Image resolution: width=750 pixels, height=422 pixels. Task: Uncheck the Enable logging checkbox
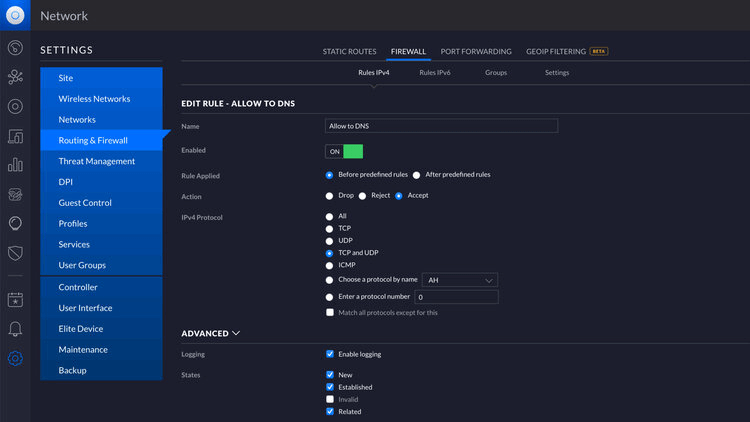[330, 354]
